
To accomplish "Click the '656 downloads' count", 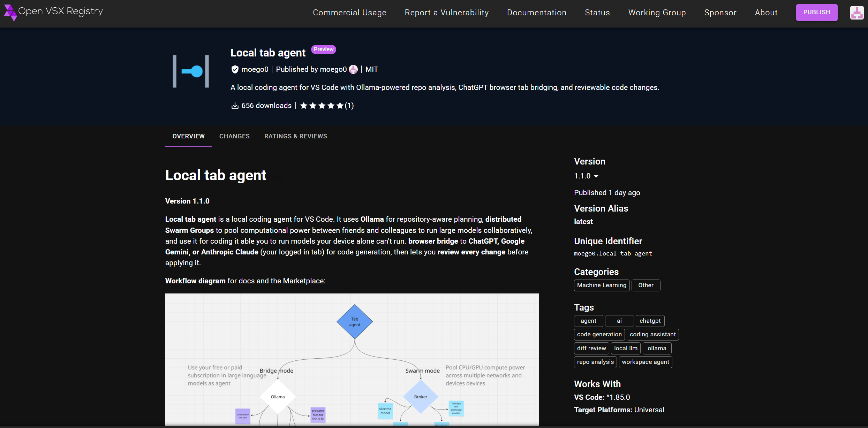I will pos(266,106).
